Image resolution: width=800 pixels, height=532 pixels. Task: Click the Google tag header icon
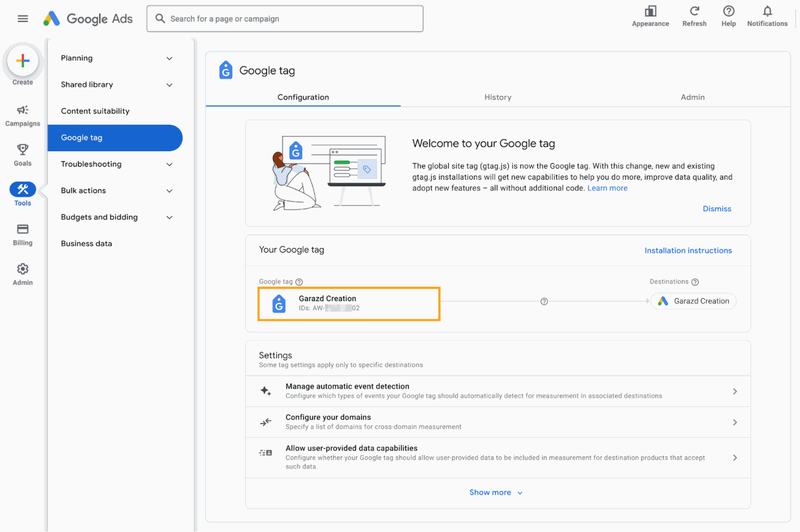point(226,70)
